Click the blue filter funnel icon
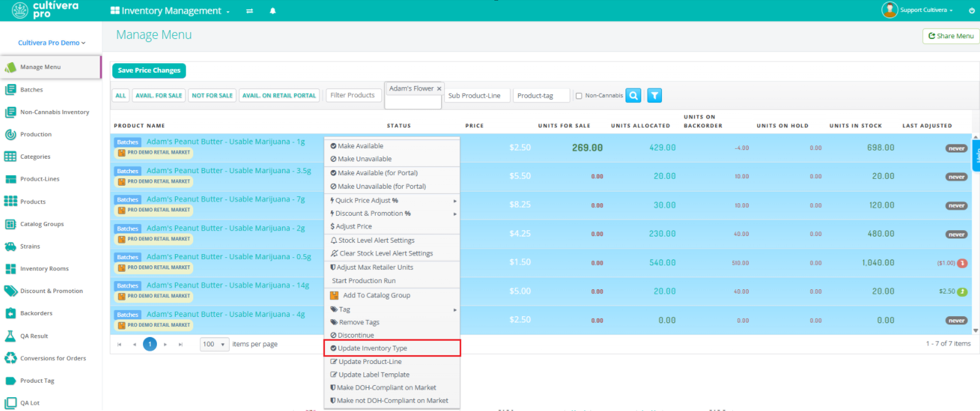The height and width of the screenshot is (411, 980). [x=654, y=95]
